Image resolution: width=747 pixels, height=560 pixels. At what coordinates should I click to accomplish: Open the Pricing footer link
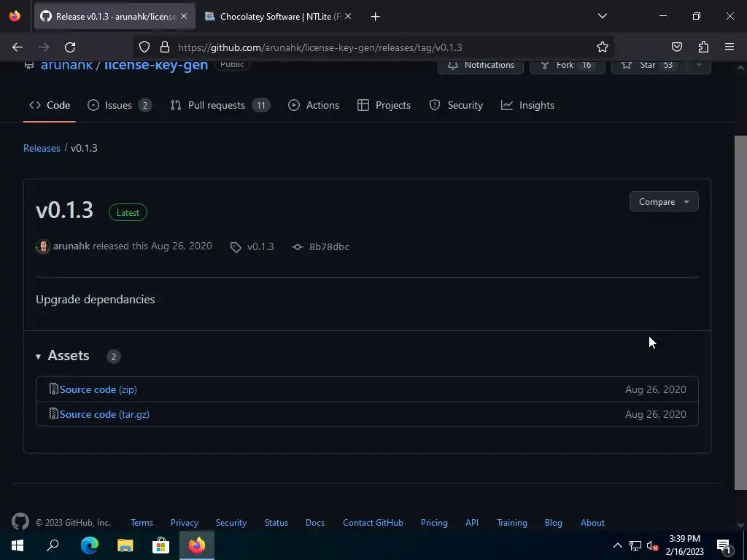[434, 522]
